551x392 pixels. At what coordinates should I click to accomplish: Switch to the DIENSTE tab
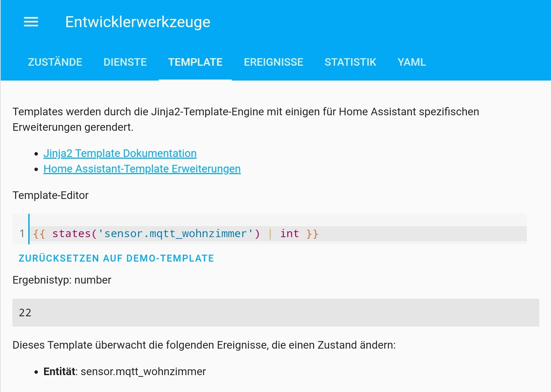[125, 62]
